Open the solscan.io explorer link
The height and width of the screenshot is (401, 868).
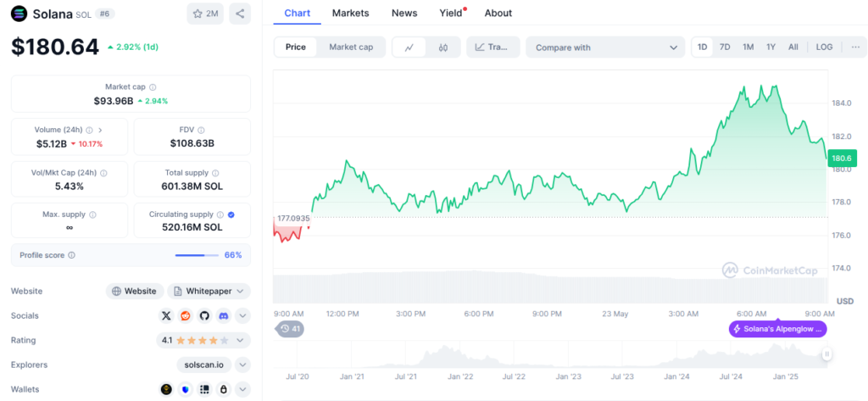click(x=204, y=365)
